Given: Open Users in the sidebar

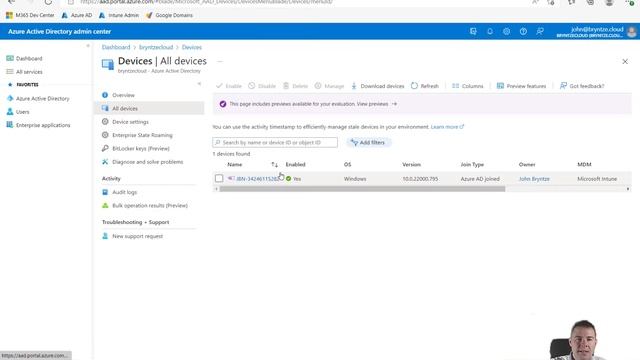Looking at the screenshot, I should tap(22, 112).
